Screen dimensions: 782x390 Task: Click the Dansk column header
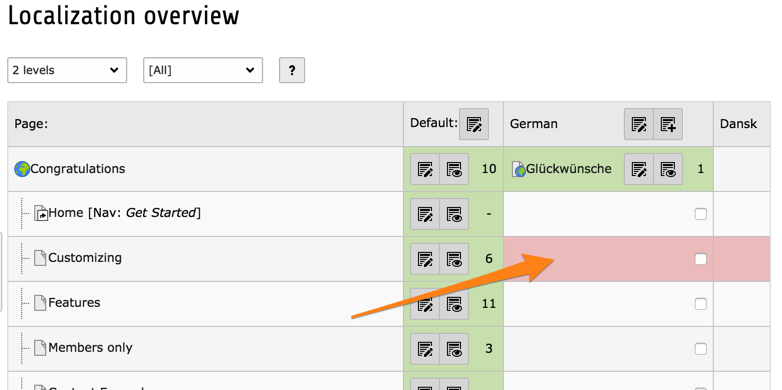(x=738, y=124)
